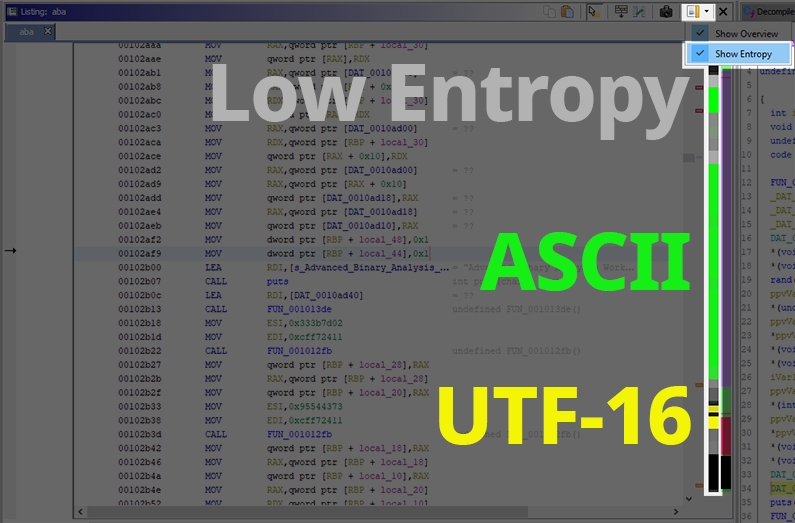The image size is (795, 523).
Task: Click the puts call operand
Action: click(x=277, y=281)
